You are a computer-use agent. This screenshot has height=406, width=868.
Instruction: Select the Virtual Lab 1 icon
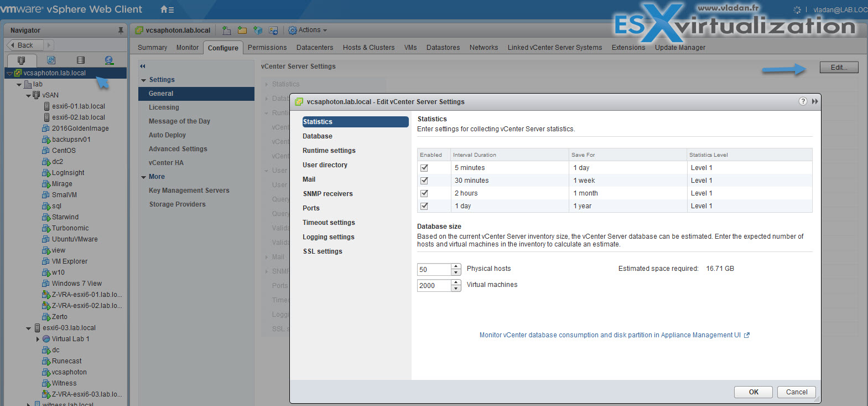click(x=46, y=339)
